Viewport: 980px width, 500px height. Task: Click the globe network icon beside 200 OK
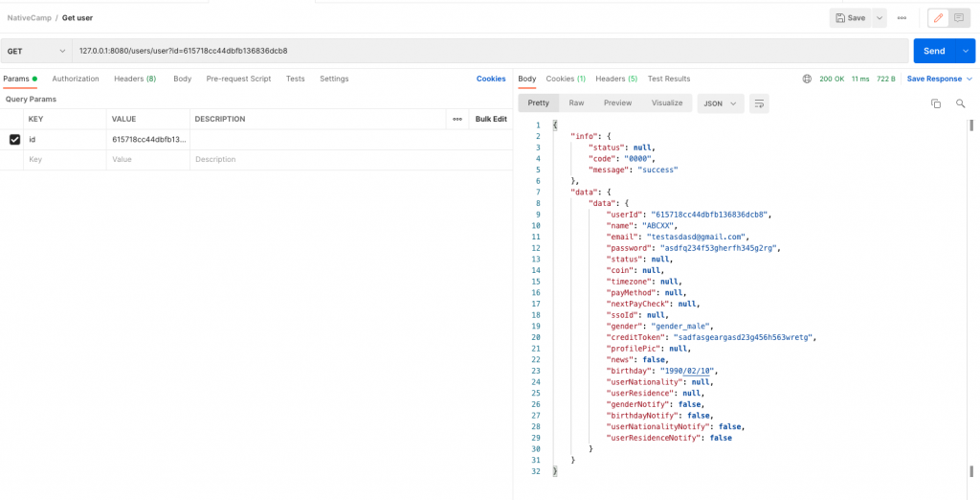807,79
